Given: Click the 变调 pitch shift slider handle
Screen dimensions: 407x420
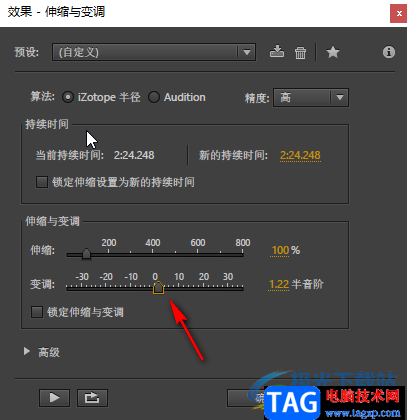Looking at the screenshot, I should [158, 287].
